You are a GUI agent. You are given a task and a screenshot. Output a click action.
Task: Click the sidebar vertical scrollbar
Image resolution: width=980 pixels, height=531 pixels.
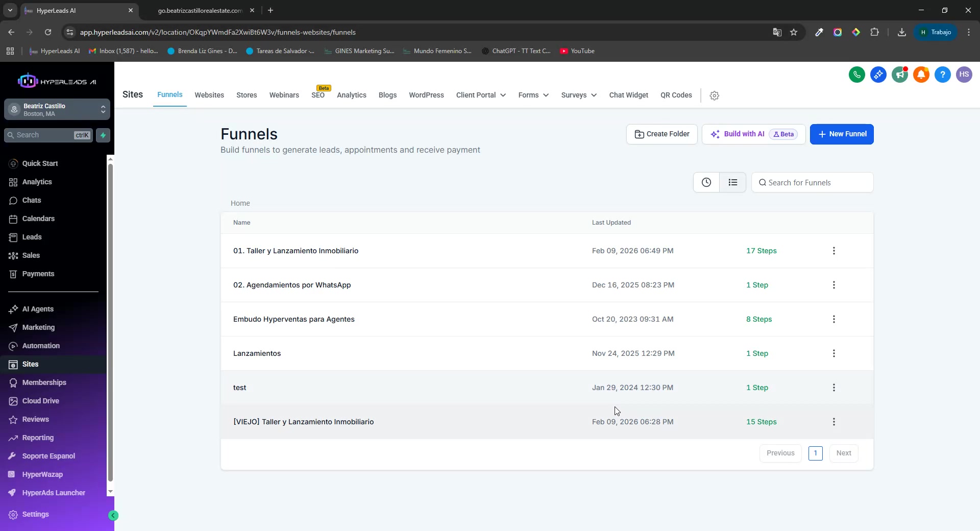110,323
